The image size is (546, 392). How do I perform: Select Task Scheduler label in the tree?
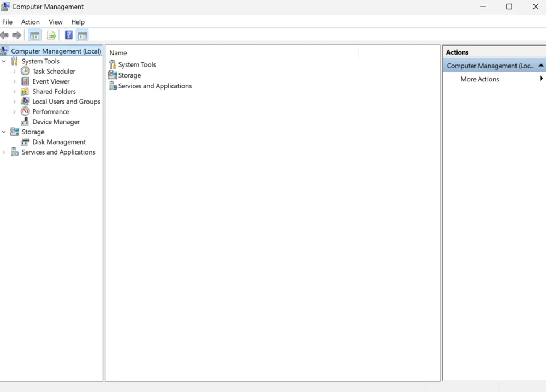[x=54, y=71]
